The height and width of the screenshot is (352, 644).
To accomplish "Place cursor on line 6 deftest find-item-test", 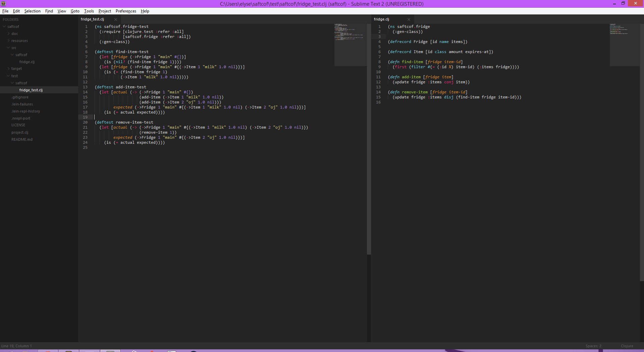I will [121, 52].
